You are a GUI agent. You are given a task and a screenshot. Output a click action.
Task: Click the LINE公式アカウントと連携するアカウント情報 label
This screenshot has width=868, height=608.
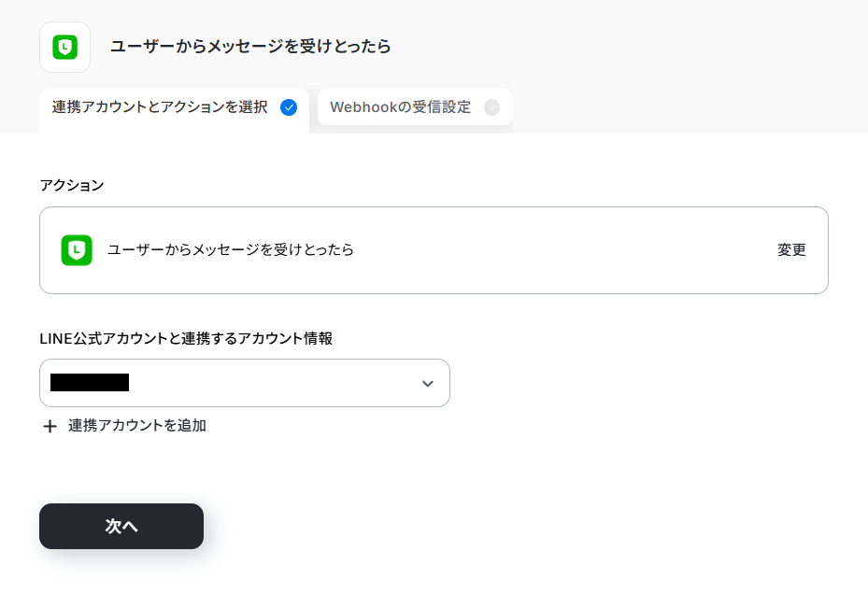click(186, 339)
